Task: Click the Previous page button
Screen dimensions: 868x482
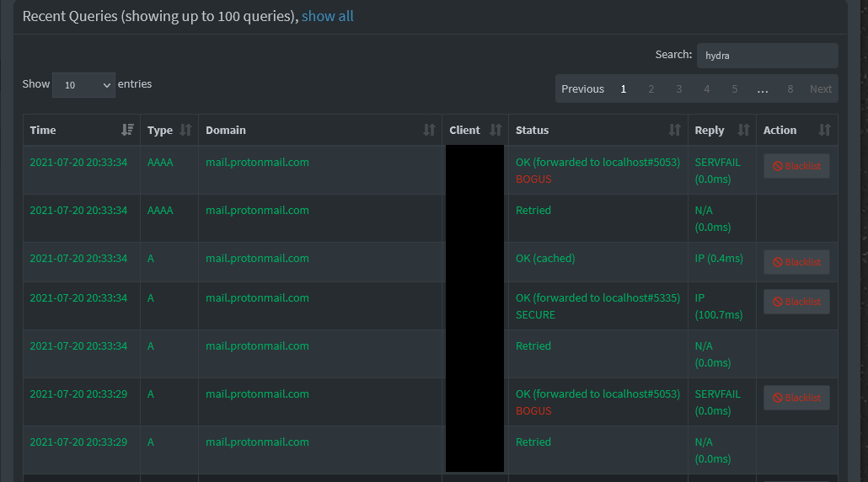Action: [582, 89]
